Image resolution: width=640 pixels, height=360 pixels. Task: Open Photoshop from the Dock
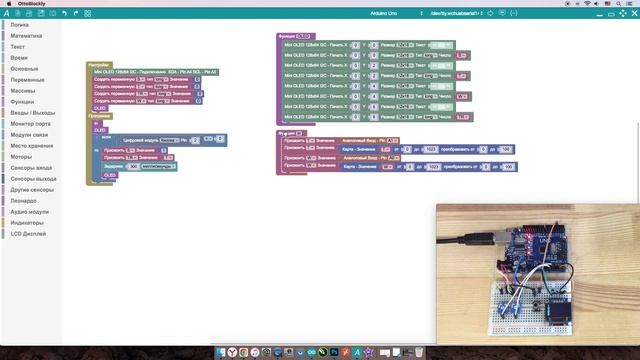click(x=334, y=352)
